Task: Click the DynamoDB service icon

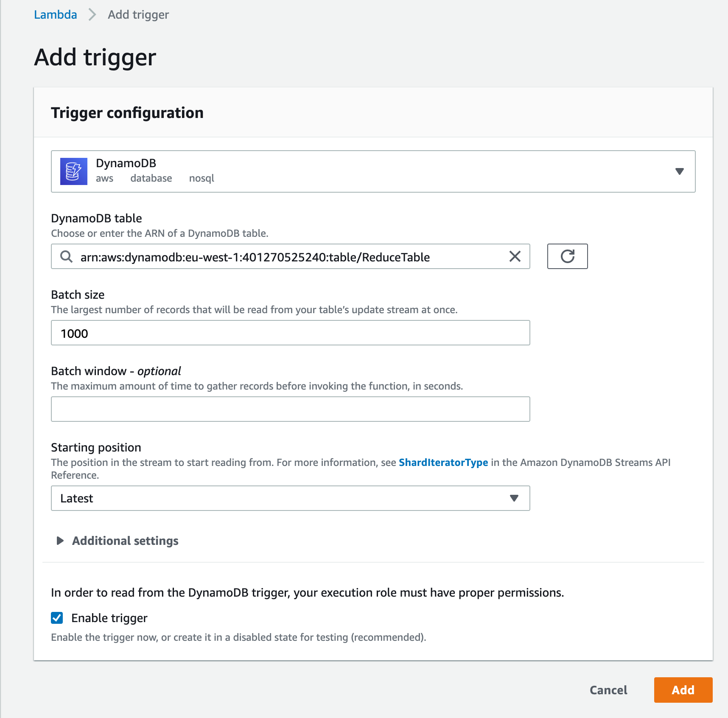Action: pos(74,171)
